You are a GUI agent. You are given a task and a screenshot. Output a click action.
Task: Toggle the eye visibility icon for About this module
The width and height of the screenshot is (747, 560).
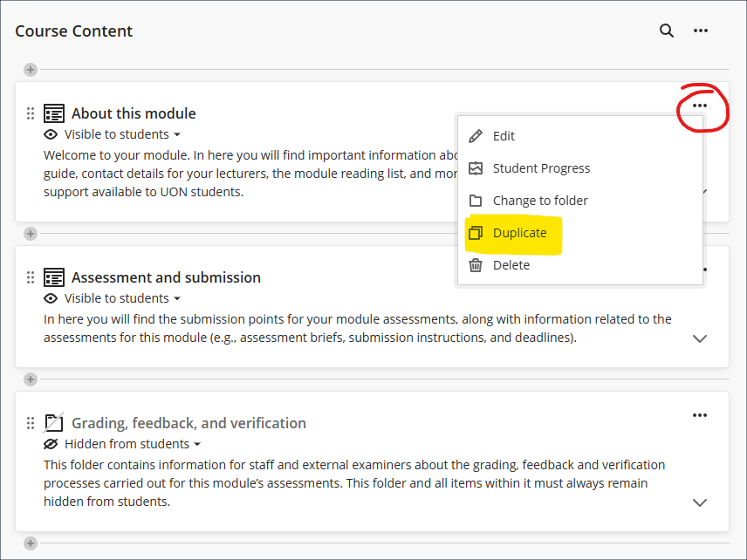[51, 134]
